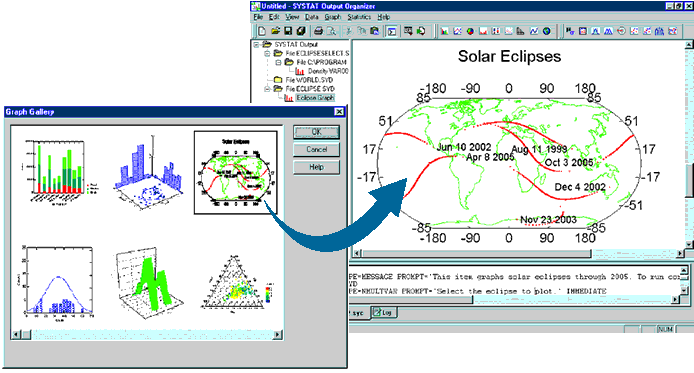Viewport: 694px width, 373px height.
Task: Click the pie chart graph icon
Action: [470, 31]
